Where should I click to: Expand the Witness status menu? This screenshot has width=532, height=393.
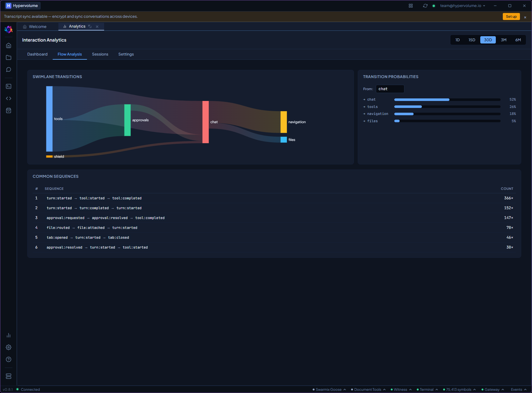tap(401, 390)
